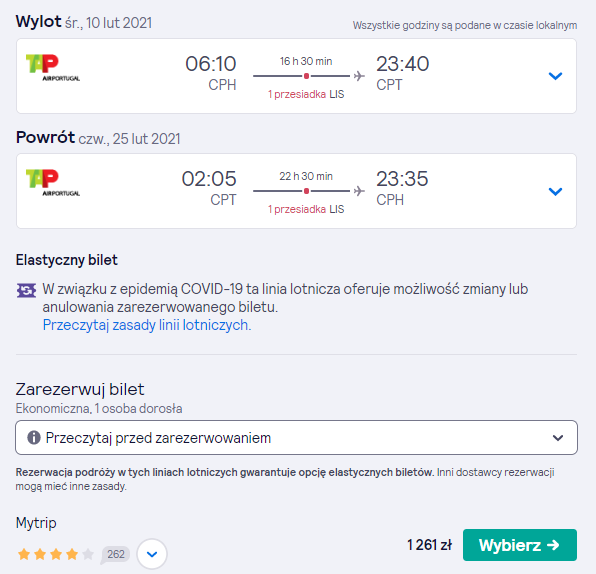Image resolution: width=596 pixels, height=574 pixels.
Task: Click the green Wybierz button
Action: coord(520,545)
